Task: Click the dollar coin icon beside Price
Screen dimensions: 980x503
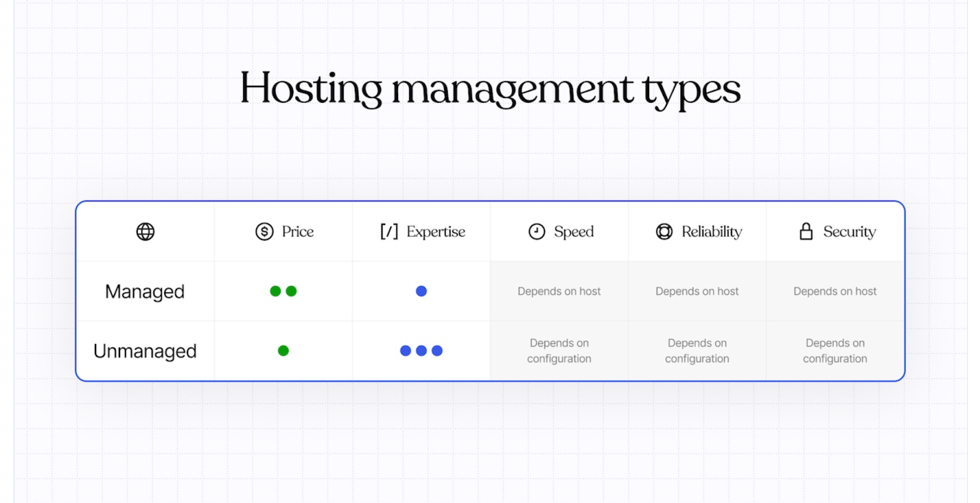Action: [264, 231]
